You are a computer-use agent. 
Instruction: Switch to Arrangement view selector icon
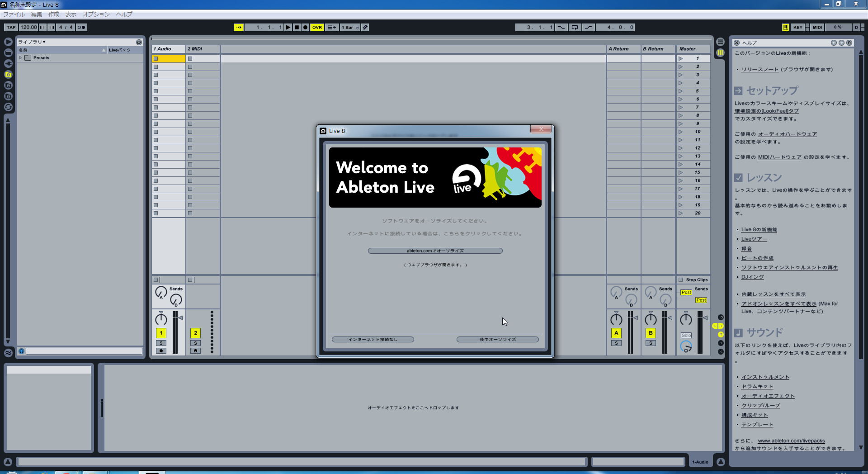pos(720,42)
